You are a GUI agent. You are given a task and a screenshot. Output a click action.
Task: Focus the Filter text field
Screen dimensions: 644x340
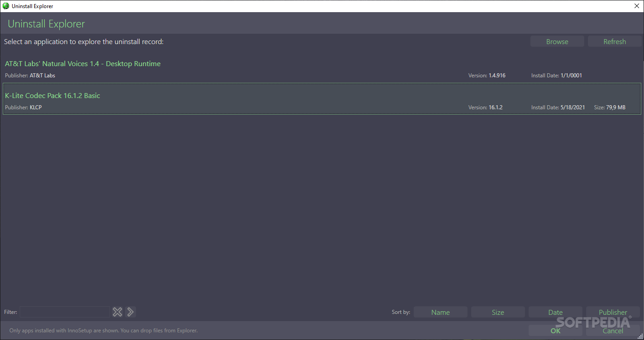tap(65, 312)
